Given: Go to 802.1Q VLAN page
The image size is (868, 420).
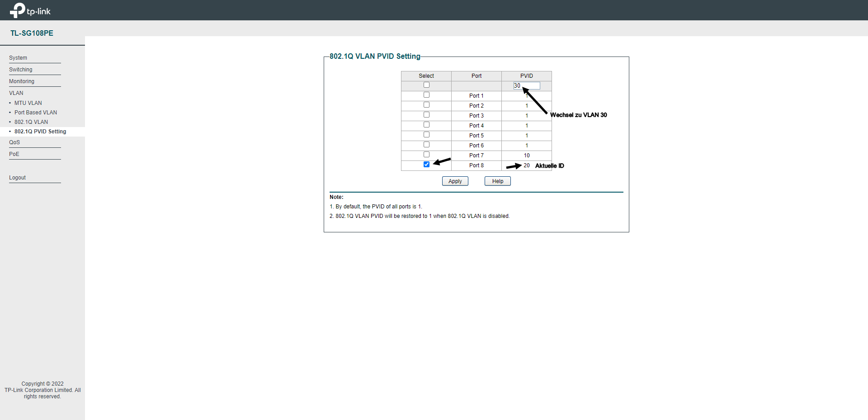Looking at the screenshot, I should tap(31, 122).
